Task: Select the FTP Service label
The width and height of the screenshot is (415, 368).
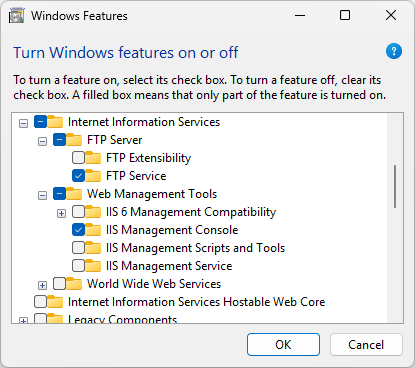Action: tap(136, 176)
